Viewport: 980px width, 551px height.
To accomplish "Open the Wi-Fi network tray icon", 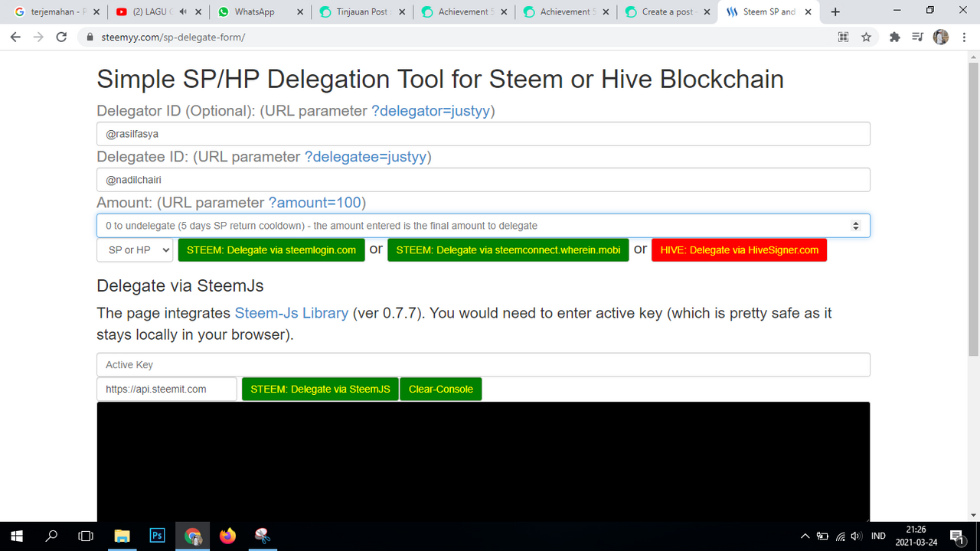I will tap(841, 536).
